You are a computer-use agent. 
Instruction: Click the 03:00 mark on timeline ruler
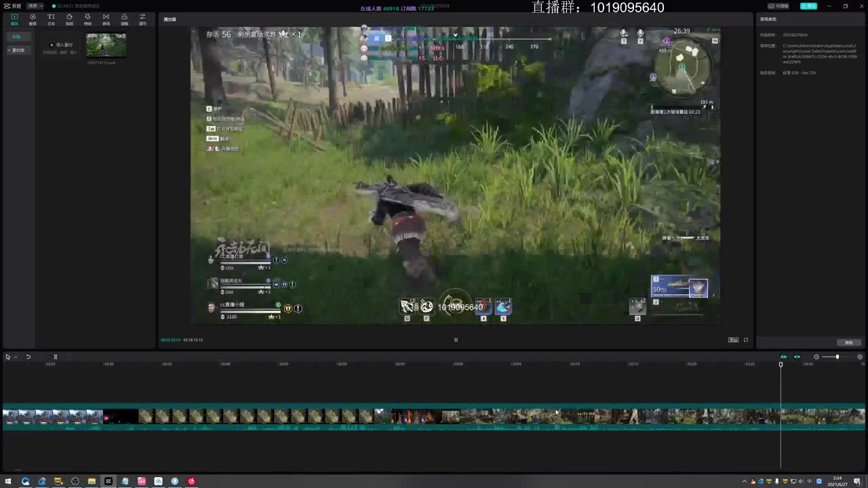coord(458,364)
